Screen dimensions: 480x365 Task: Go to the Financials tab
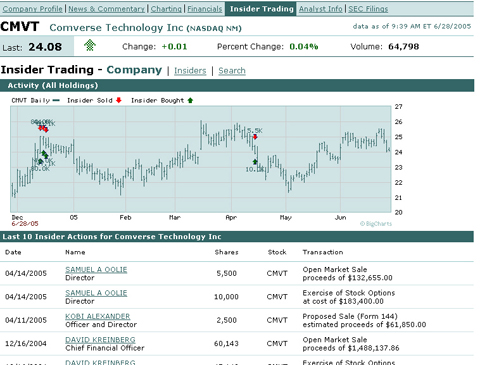coord(204,9)
